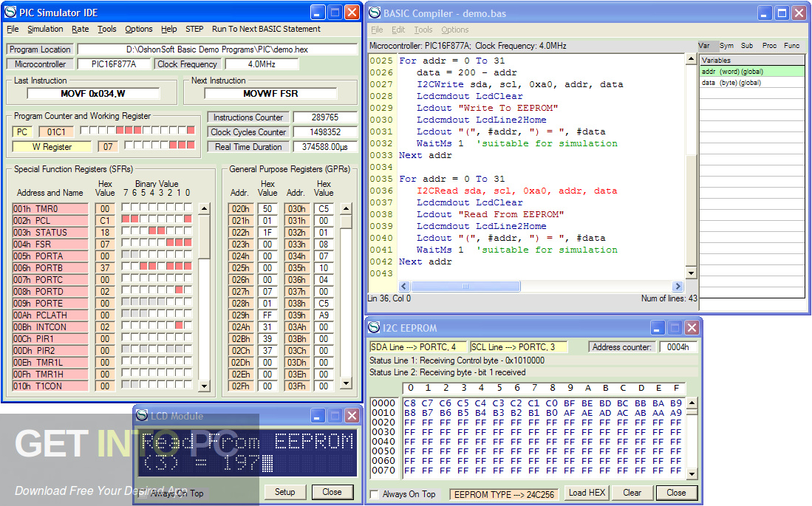Image resolution: width=812 pixels, height=506 pixels.
Task: Open Options menu in PIC Simulator IDE
Action: 139,29
